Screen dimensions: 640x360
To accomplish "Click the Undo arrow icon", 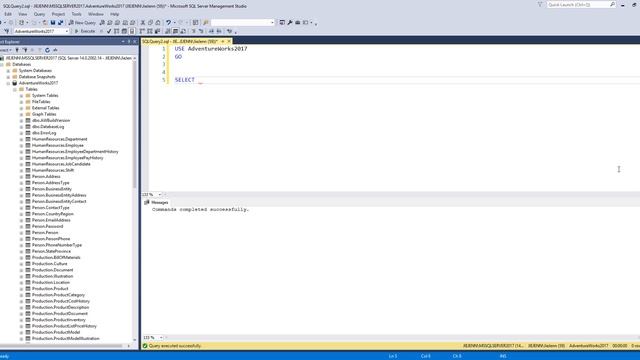I will click(x=168, y=22).
